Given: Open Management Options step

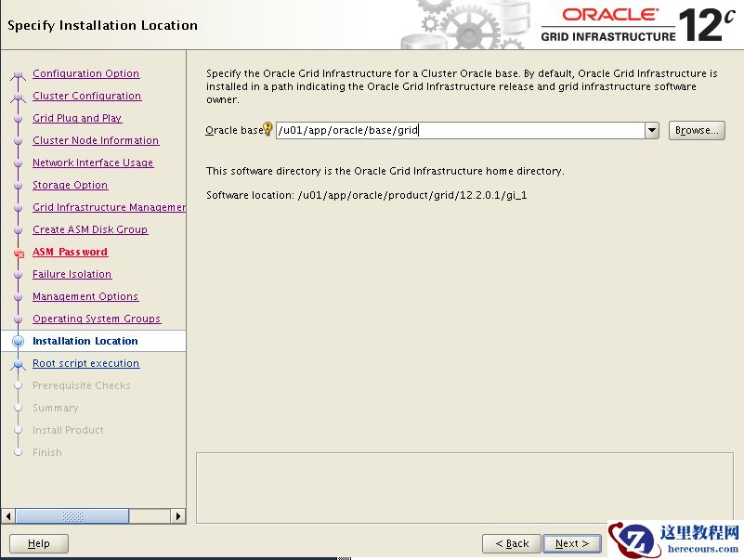Looking at the screenshot, I should coord(85,296).
